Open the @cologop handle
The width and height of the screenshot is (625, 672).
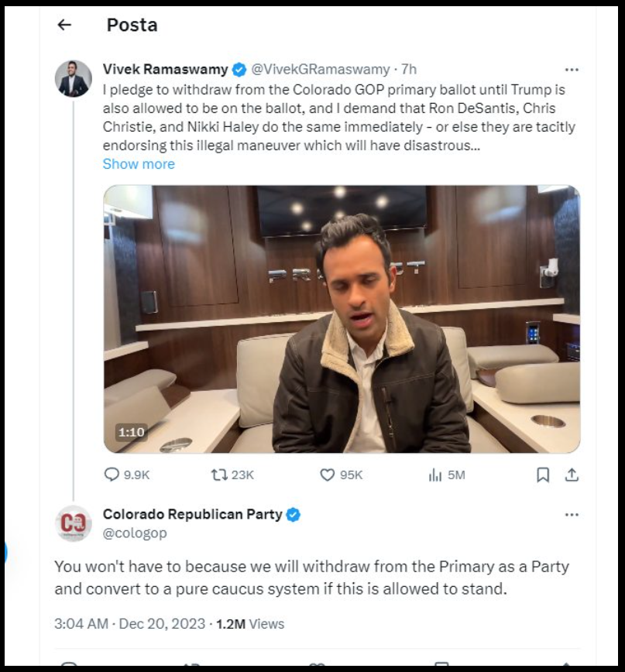click(135, 533)
